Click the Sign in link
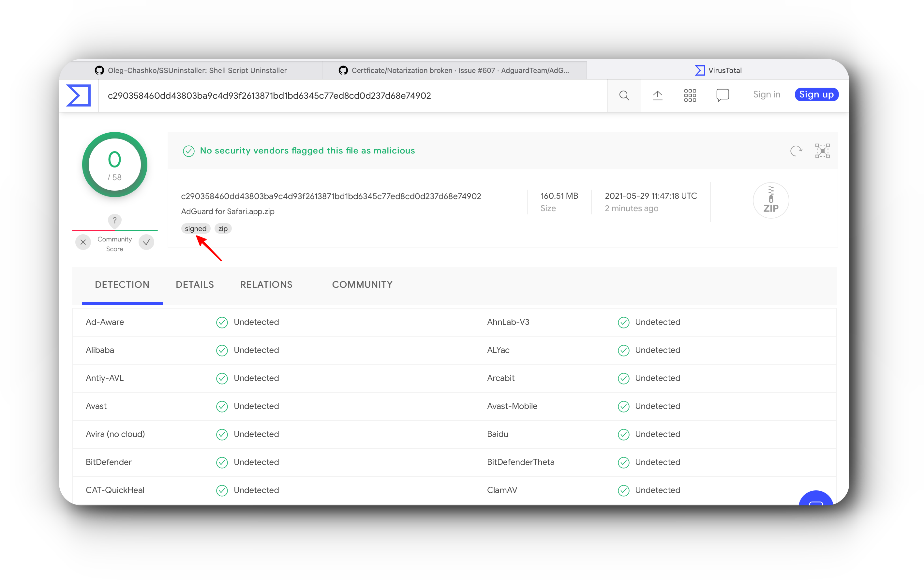Screen dimensions: 924x580 tap(766, 94)
